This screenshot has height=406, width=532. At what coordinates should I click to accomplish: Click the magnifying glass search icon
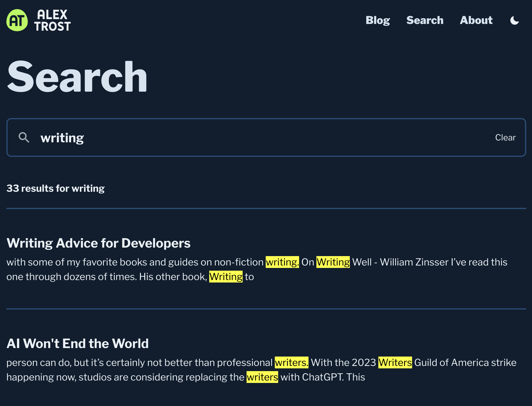tap(24, 137)
